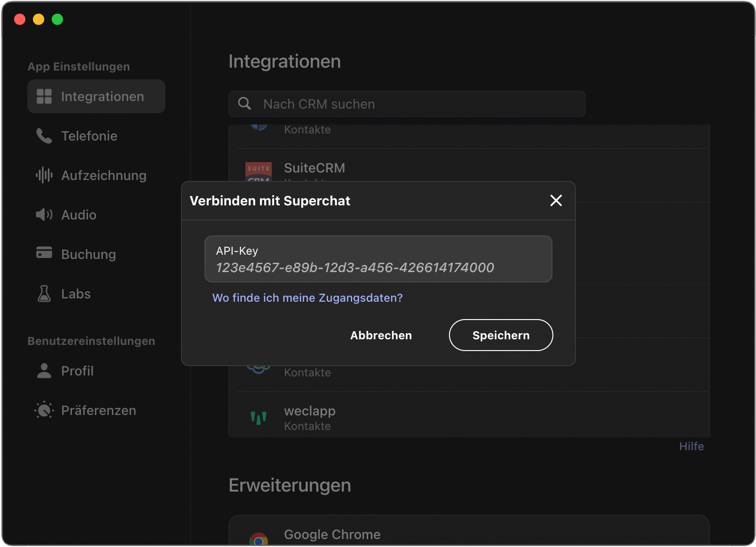This screenshot has height=547, width=756.
Task: Open Audio settings via speaker icon
Action: point(44,215)
